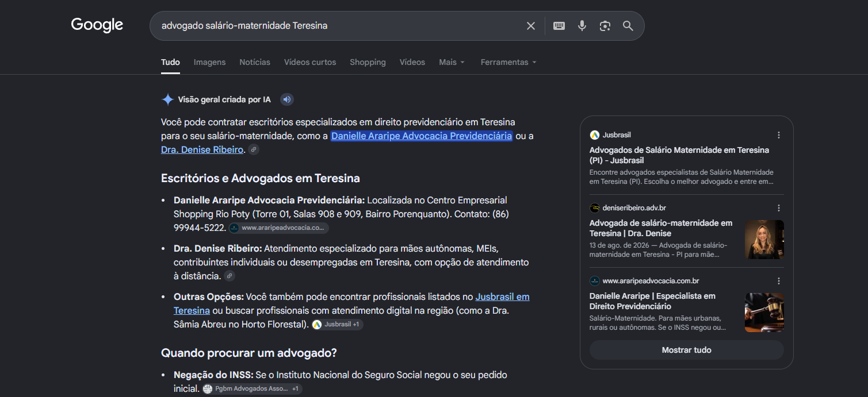The width and height of the screenshot is (868, 397).
Task: Click the 'Dra. Denise Ribeiro:' bullet label
Action: pyautogui.click(x=218, y=249)
